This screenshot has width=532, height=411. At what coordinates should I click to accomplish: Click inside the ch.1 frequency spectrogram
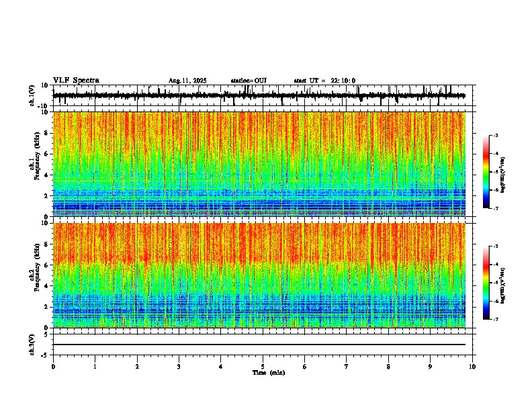coord(259,164)
